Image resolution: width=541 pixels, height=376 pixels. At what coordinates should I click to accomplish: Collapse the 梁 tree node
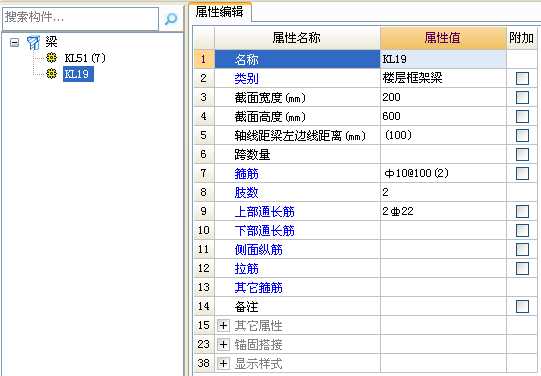click(x=14, y=43)
